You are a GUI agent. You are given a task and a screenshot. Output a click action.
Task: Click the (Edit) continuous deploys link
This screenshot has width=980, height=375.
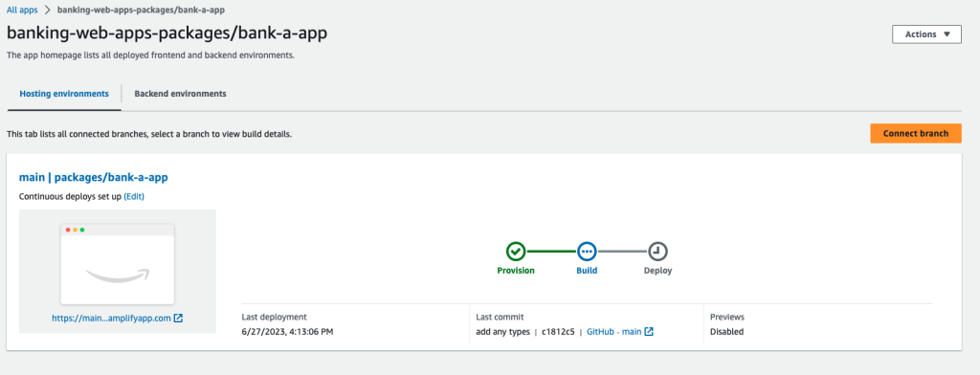pos(134,196)
